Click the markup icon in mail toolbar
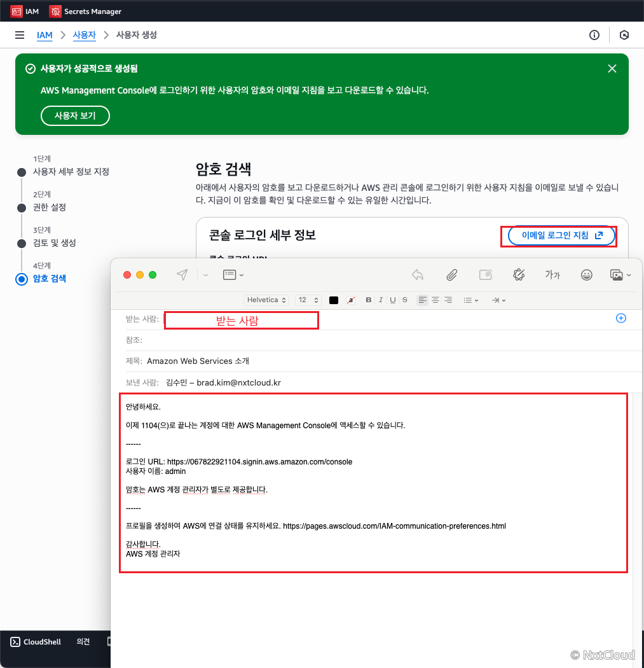Image resolution: width=644 pixels, height=668 pixels. (x=486, y=275)
